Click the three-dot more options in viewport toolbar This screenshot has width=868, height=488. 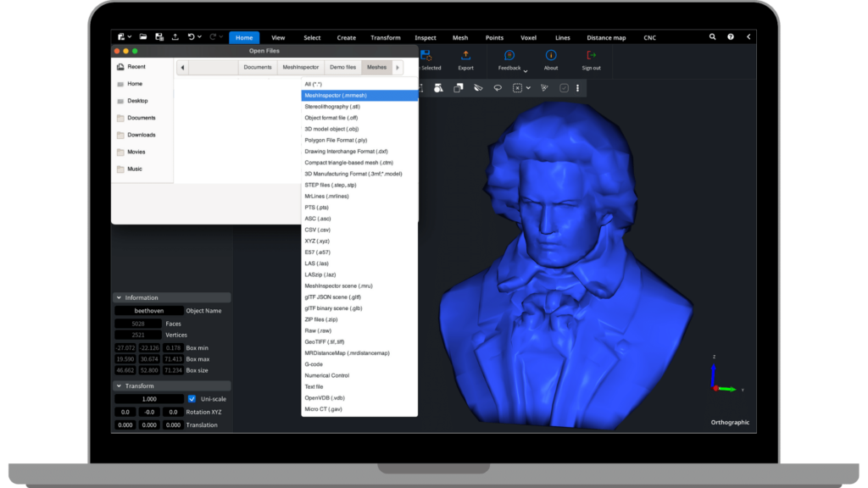tap(578, 87)
